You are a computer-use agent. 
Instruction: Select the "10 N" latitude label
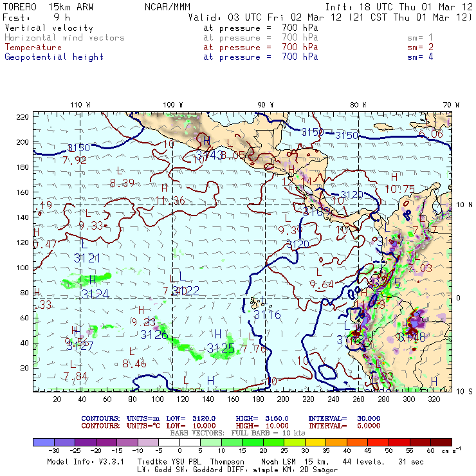[x=464, y=205]
